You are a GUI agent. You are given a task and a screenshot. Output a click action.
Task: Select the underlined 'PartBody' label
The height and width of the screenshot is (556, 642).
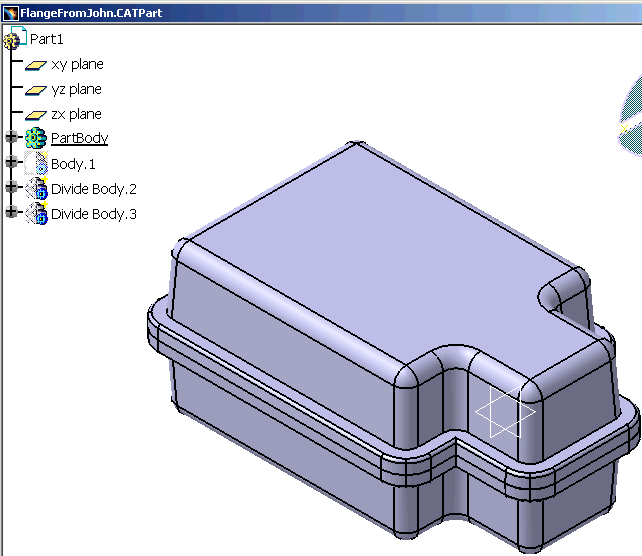point(79,138)
